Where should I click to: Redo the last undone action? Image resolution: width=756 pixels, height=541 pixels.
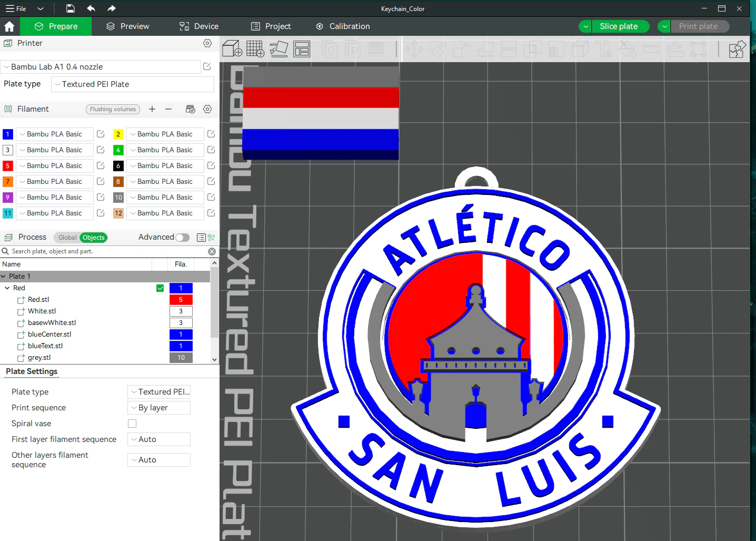[111, 8]
